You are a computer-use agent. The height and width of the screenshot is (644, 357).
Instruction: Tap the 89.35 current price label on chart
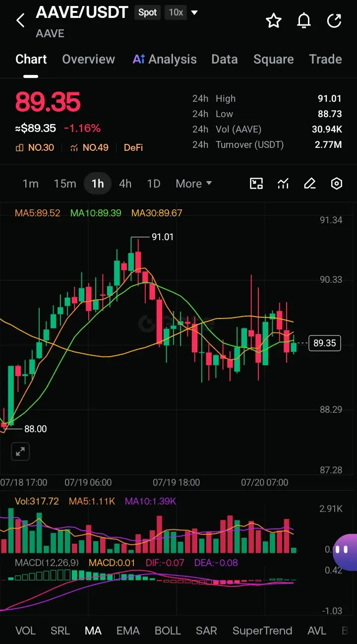point(325,343)
